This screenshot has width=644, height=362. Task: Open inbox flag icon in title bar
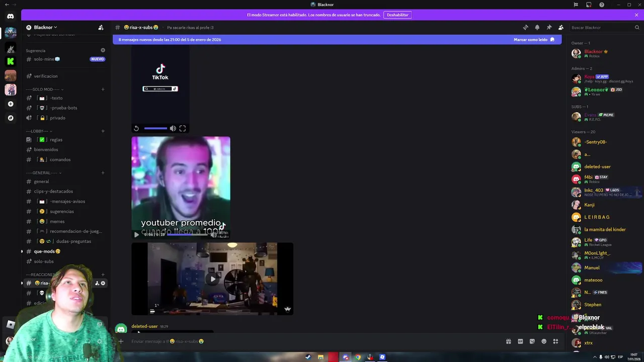point(576,5)
